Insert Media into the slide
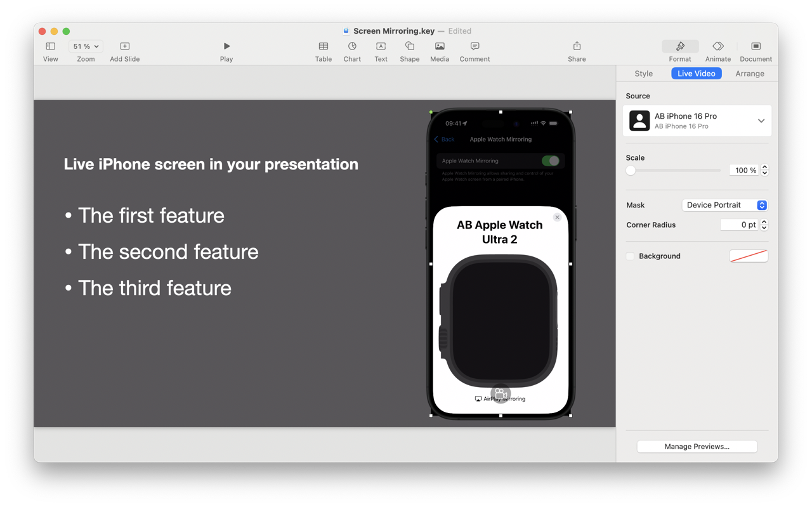 tap(439, 51)
